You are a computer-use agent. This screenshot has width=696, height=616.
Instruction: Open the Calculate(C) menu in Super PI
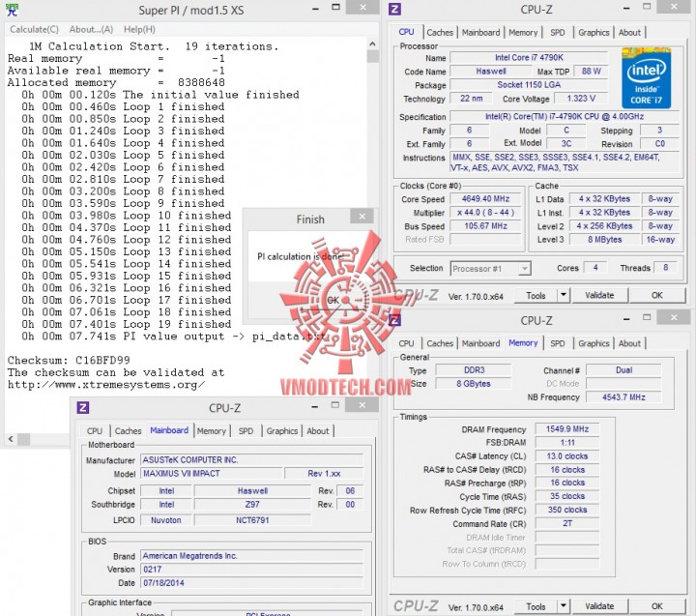34,29
